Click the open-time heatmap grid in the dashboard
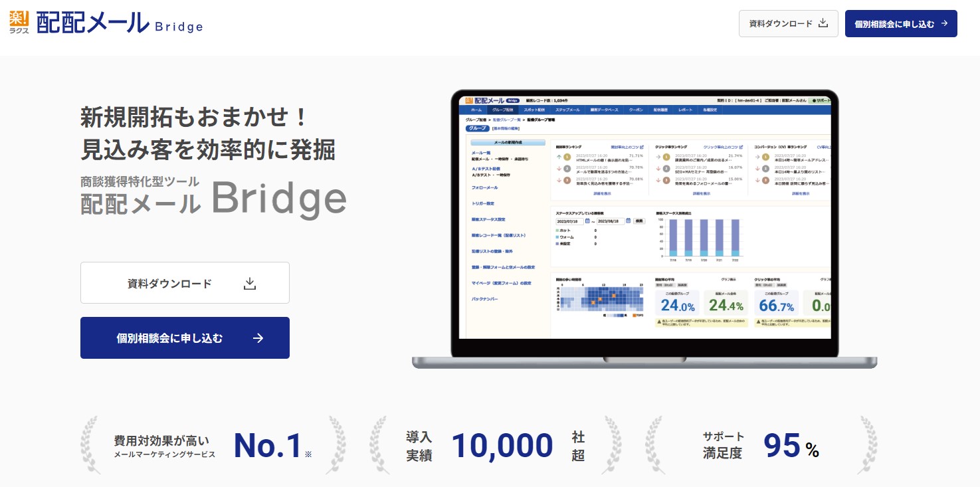The width and height of the screenshot is (980, 487). pos(601,299)
